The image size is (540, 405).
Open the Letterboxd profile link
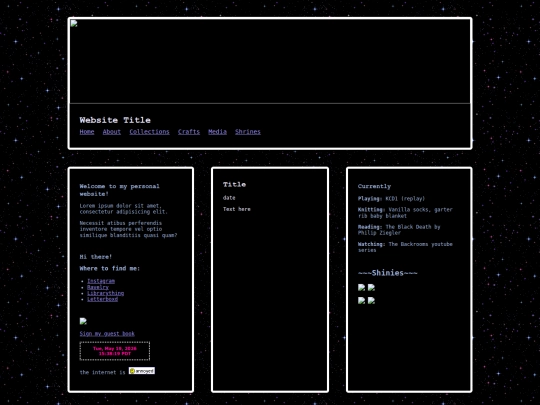pos(102,299)
